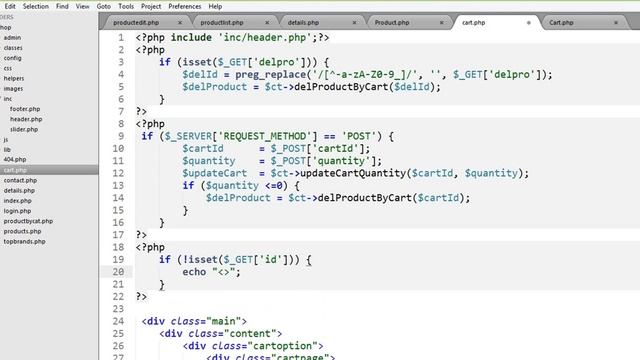Open slider.php in the sidebar
The image size is (640, 360).
[x=24, y=129]
